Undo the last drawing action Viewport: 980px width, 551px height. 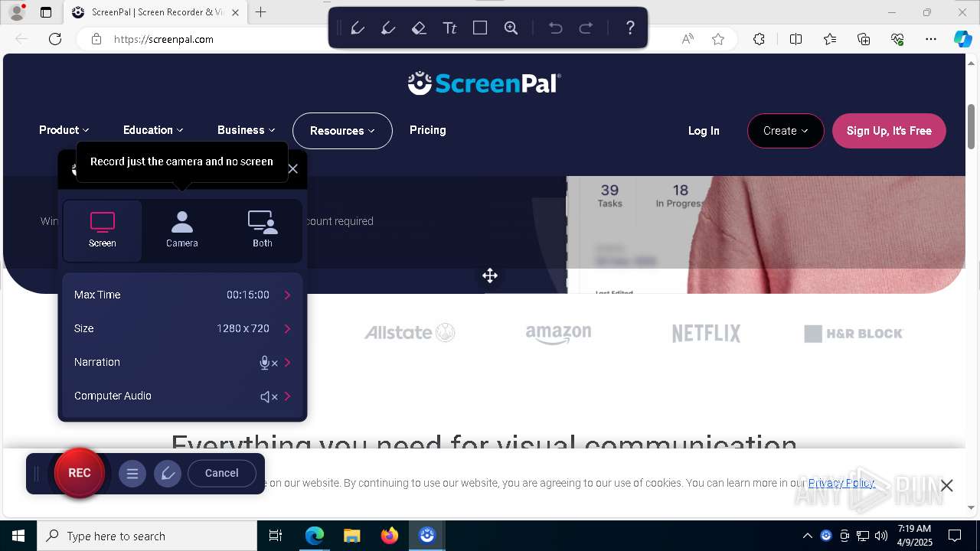tap(555, 28)
